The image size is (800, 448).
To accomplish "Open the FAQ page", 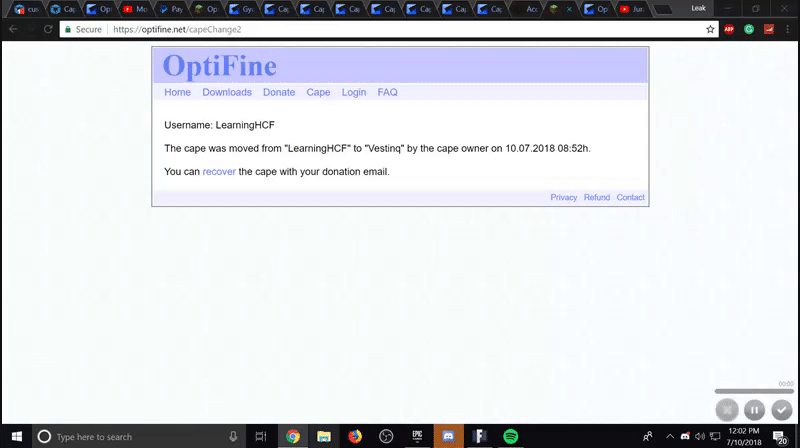I will pos(387,92).
